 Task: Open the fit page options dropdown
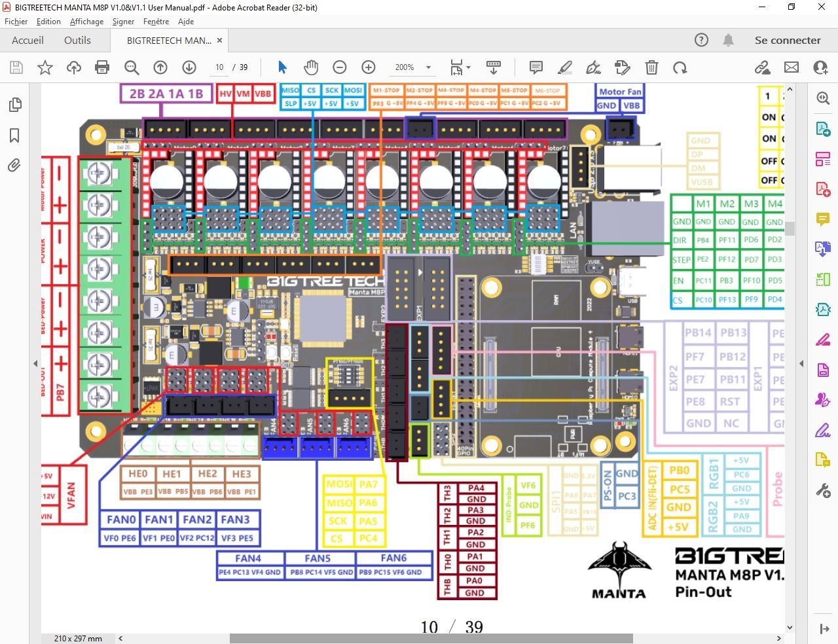pyautogui.click(x=460, y=67)
